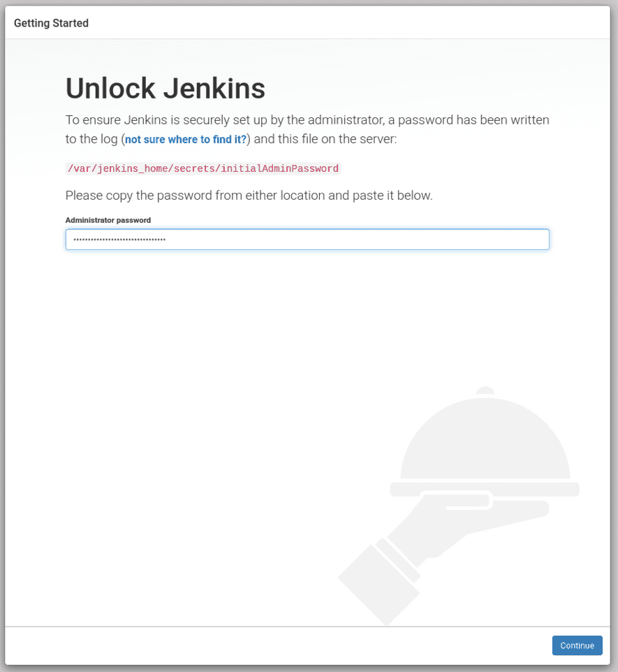Open the "not sure where to find it?" link
This screenshot has height=672, width=618.
[185, 139]
